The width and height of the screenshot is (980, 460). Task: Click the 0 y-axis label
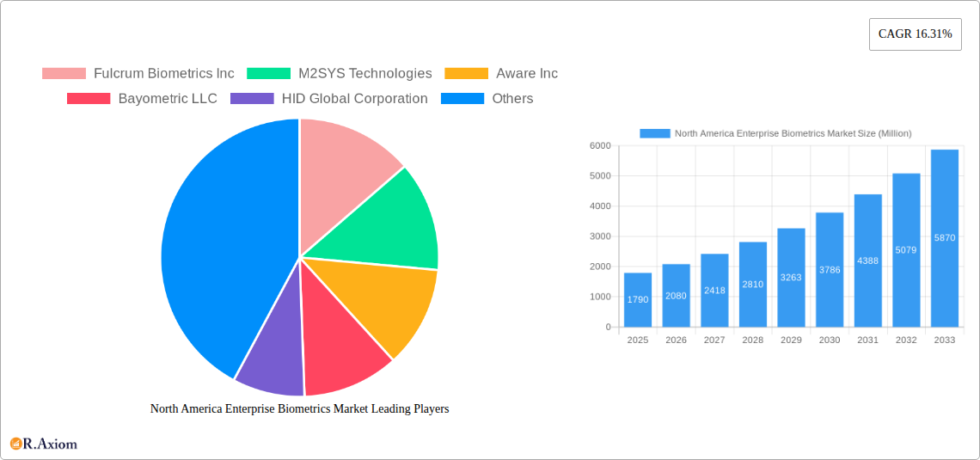608,327
